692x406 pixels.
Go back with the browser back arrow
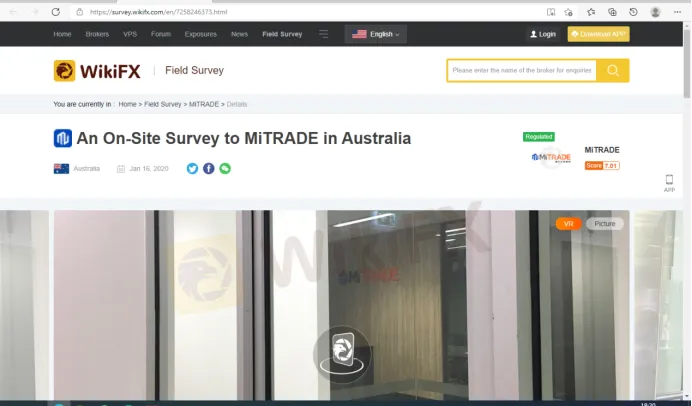click(x=13, y=12)
